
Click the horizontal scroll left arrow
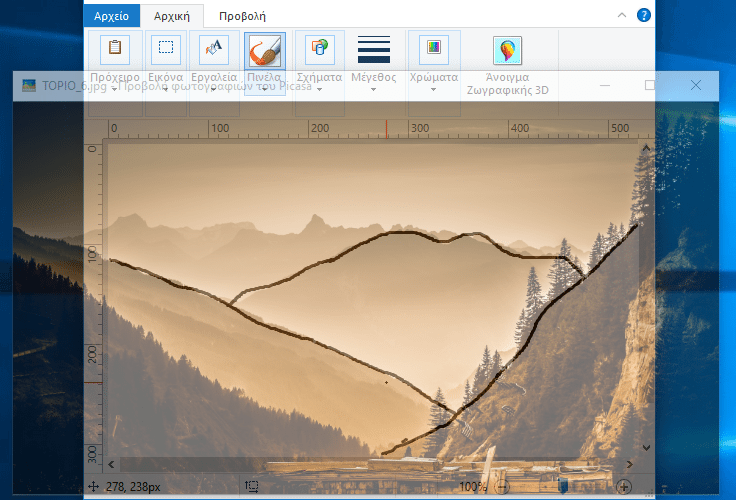[x=111, y=464]
